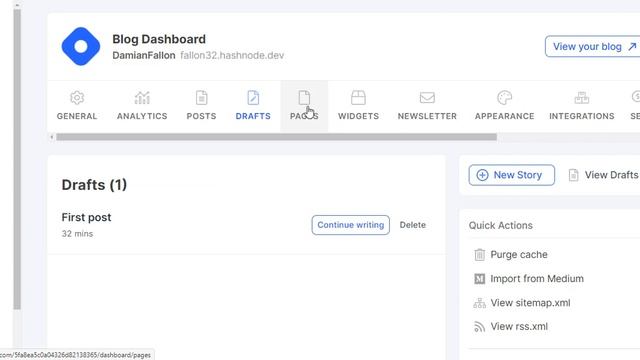640x360 pixels.
Task: Click the 32 mins timestamp
Action: click(77, 234)
